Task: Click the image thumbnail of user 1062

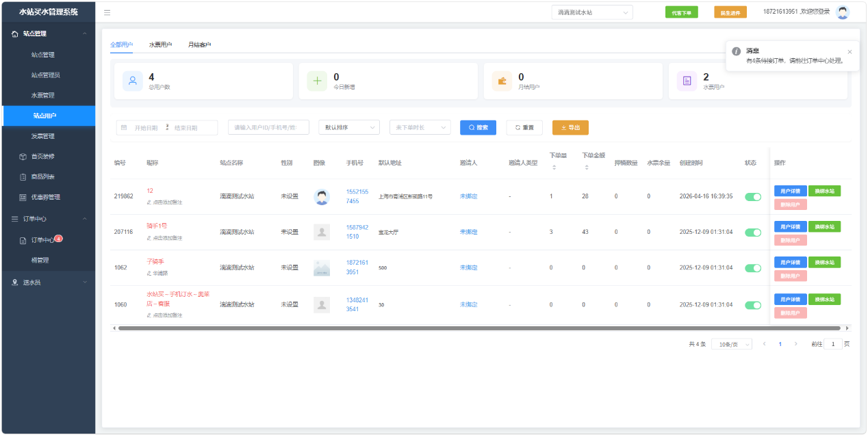Action: pos(322,268)
